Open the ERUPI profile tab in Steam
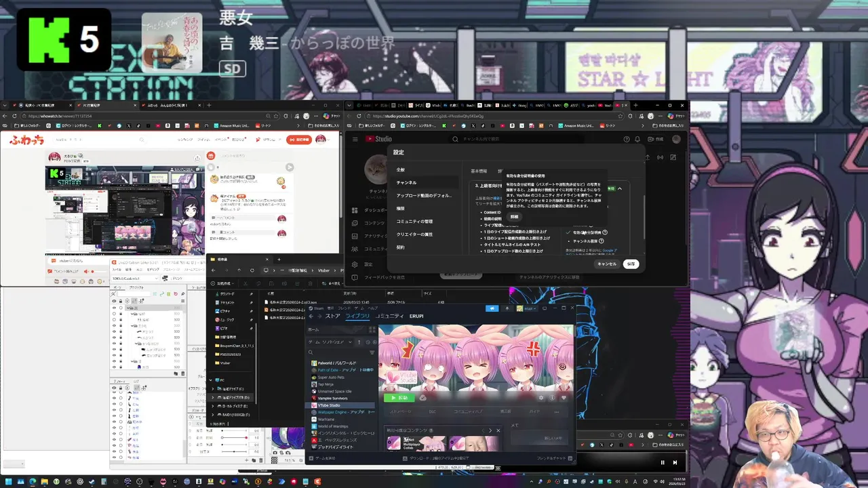 tap(416, 316)
